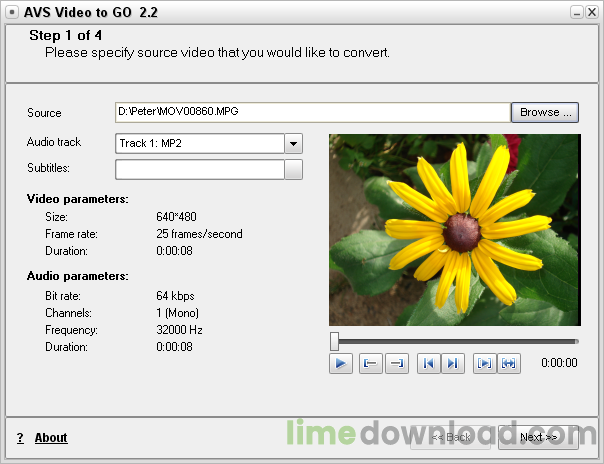Image resolution: width=604 pixels, height=464 pixels.
Task: Step to the next frame
Action: (x=452, y=363)
